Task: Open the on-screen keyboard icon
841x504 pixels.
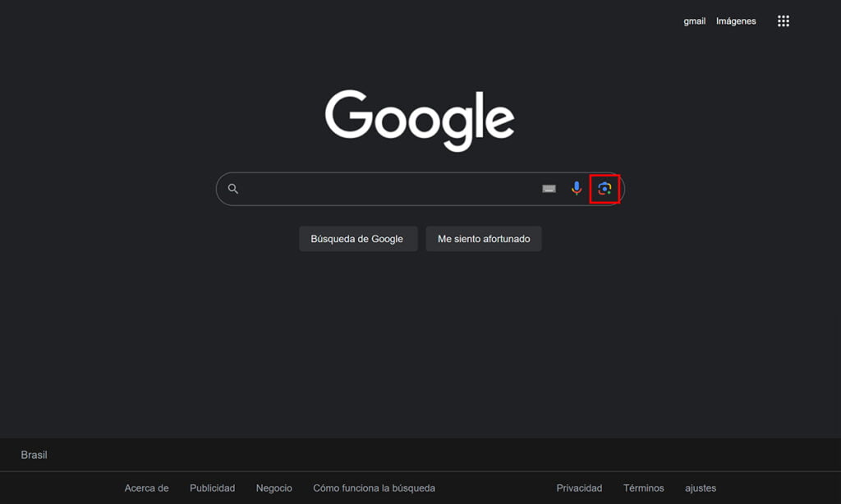Action: coord(549,189)
